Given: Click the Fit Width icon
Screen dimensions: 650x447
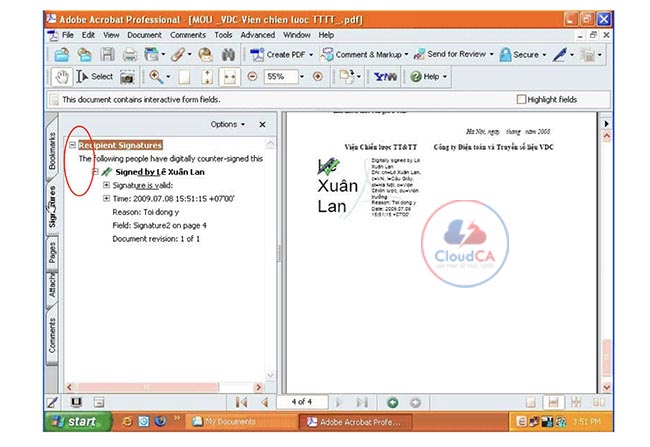Looking at the screenshot, I should point(229,77).
